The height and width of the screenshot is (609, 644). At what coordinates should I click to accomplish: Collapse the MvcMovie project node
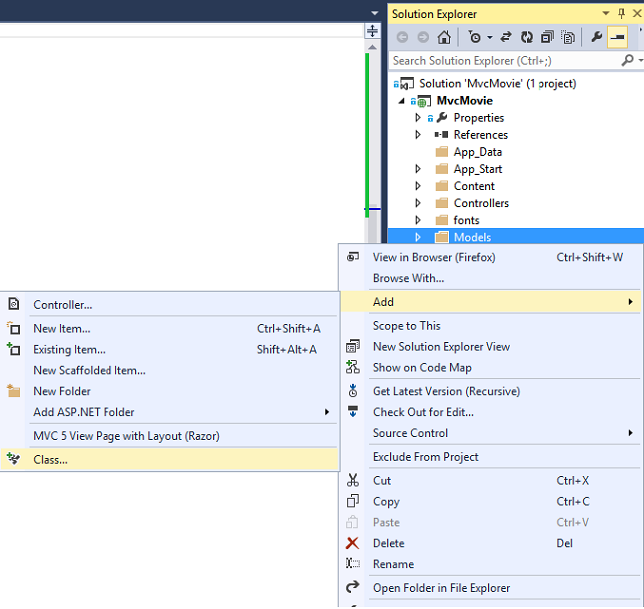[402, 101]
